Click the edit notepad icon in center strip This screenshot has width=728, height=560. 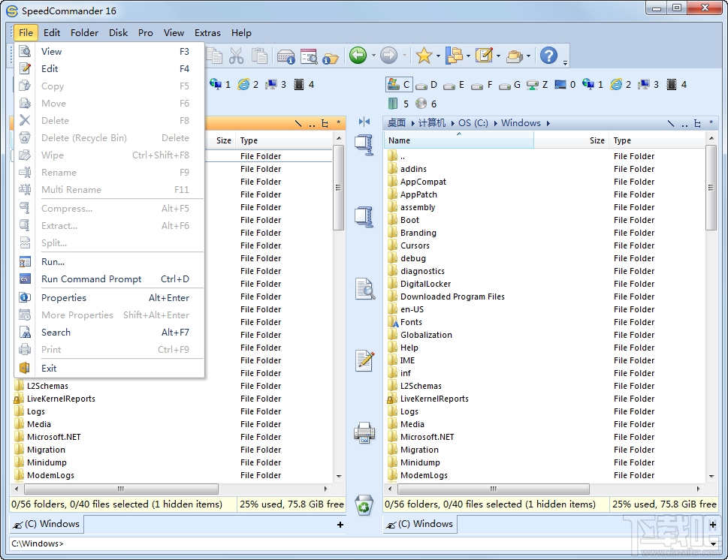(364, 360)
